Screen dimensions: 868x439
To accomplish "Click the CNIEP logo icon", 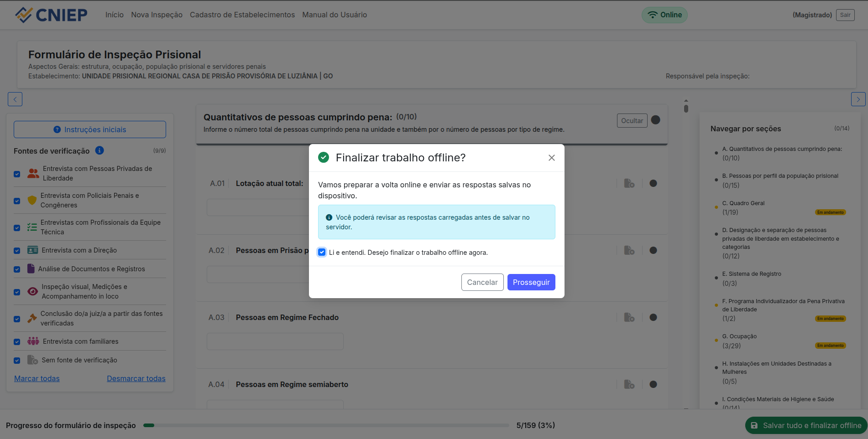I will (x=24, y=15).
